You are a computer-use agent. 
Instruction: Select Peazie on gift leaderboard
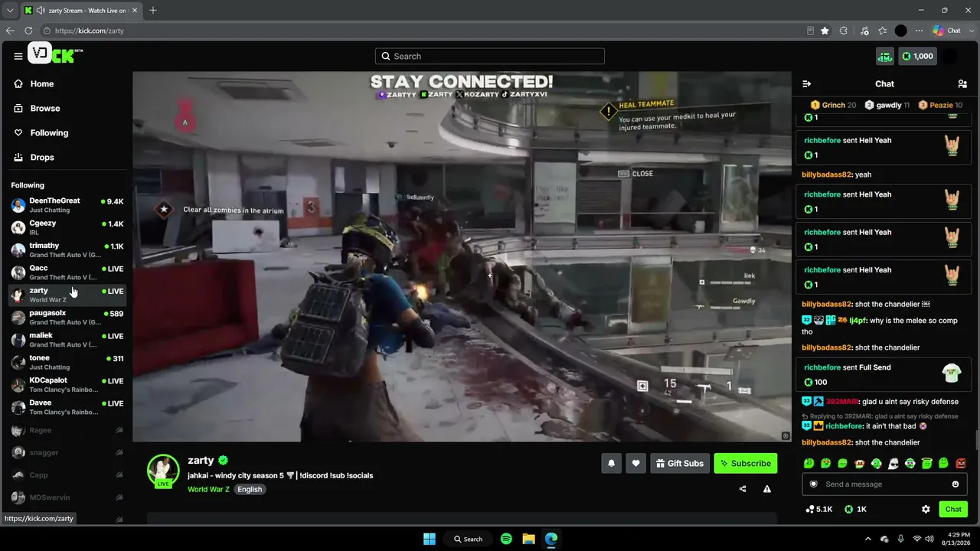(940, 105)
